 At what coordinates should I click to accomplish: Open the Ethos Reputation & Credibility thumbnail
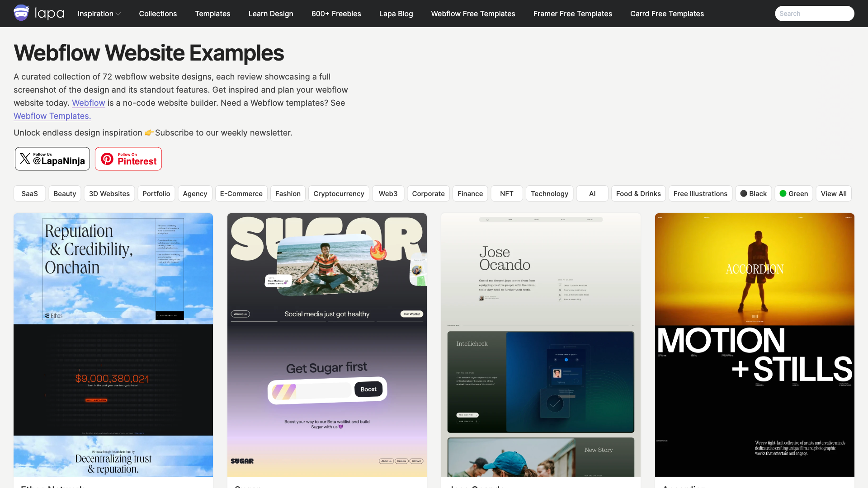click(x=113, y=344)
